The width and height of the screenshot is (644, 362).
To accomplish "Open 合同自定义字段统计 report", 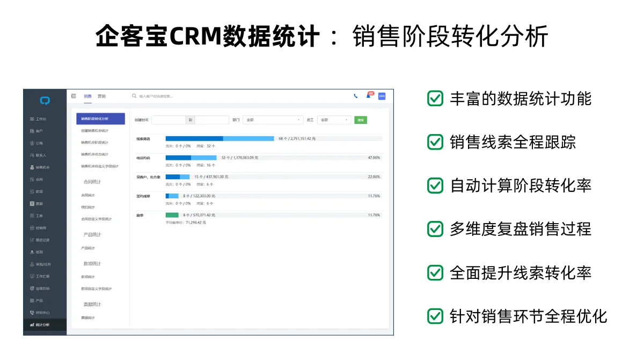I will point(97,219).
